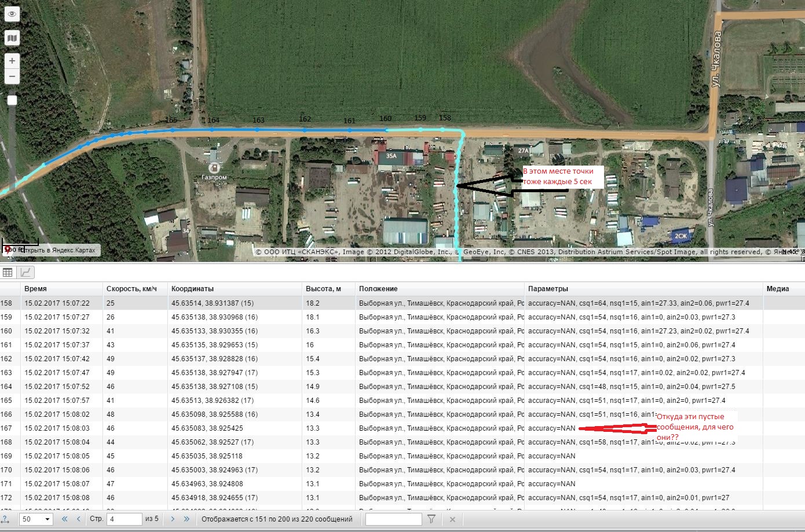Switch to table view of messages

click(x=8, y=273)
